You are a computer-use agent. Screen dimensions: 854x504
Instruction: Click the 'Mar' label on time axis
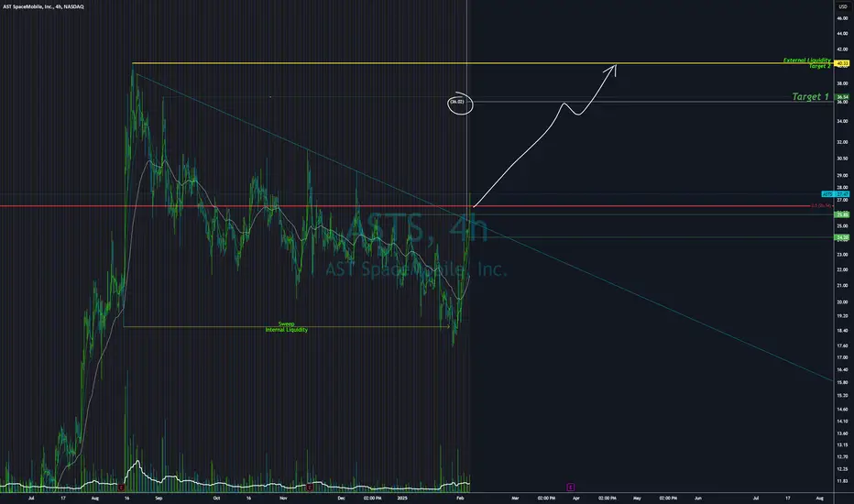(515, 498)
